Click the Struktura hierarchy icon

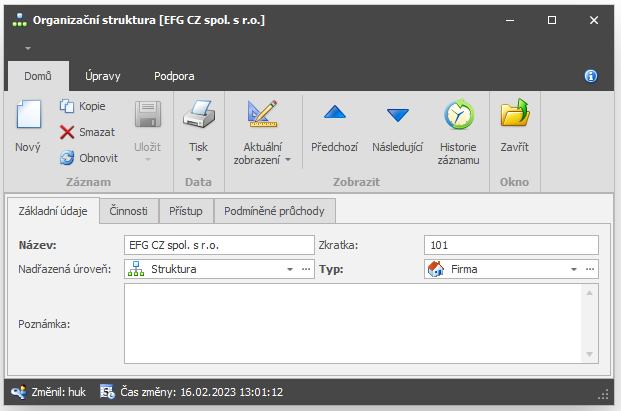tap(136, 269)
